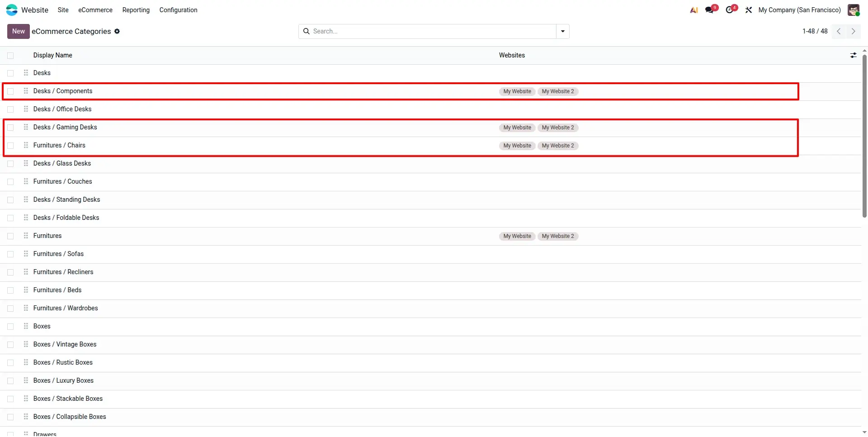Click My Website 2 tag on Furnitures row
Image resolution: width=868 pixels, height=437 pixels.
[x=558, y=236]
